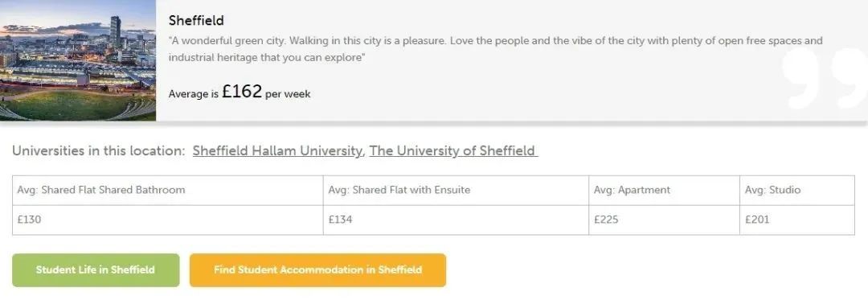
Task: Click the large quotation mark graphic
Action: 825,77
